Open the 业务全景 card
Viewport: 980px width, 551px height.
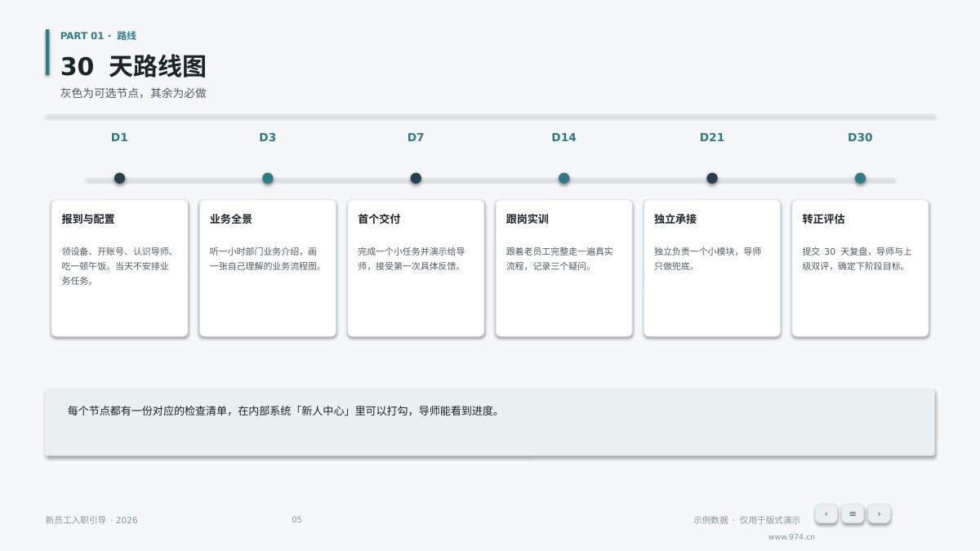268,268
